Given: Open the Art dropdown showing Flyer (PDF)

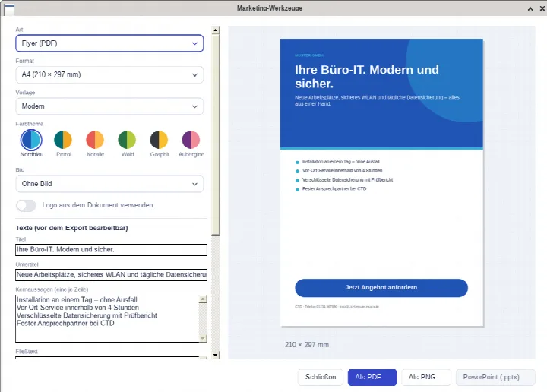Looking at the screenshot, I should (109, 43).
